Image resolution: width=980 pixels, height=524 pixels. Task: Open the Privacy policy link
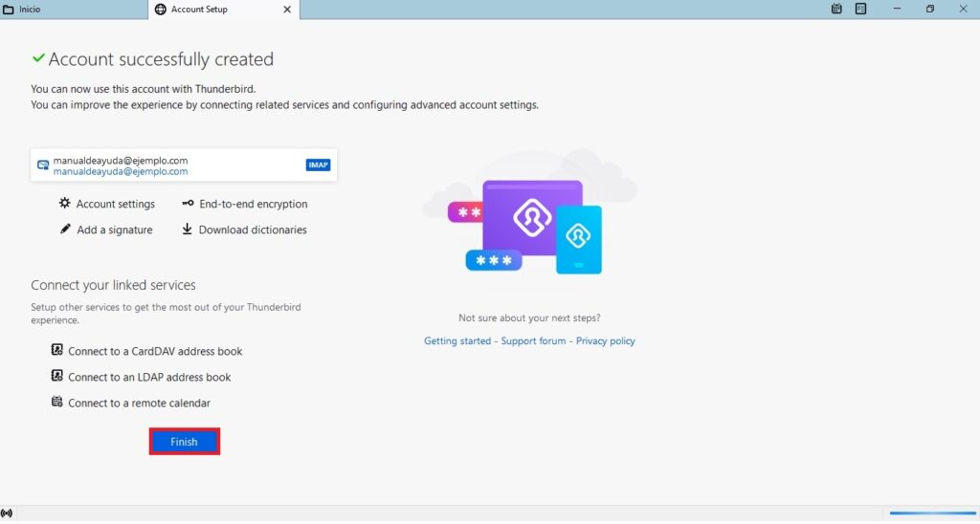[606, 341]
